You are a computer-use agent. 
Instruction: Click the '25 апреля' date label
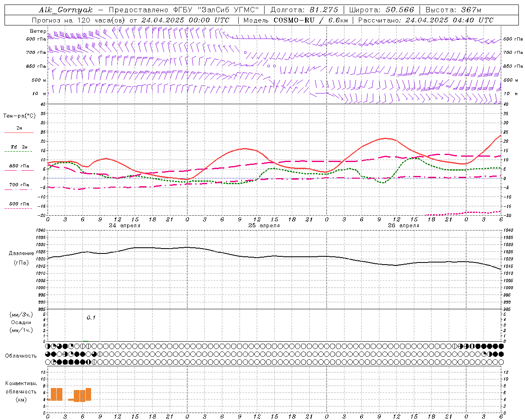pos(264,226)
